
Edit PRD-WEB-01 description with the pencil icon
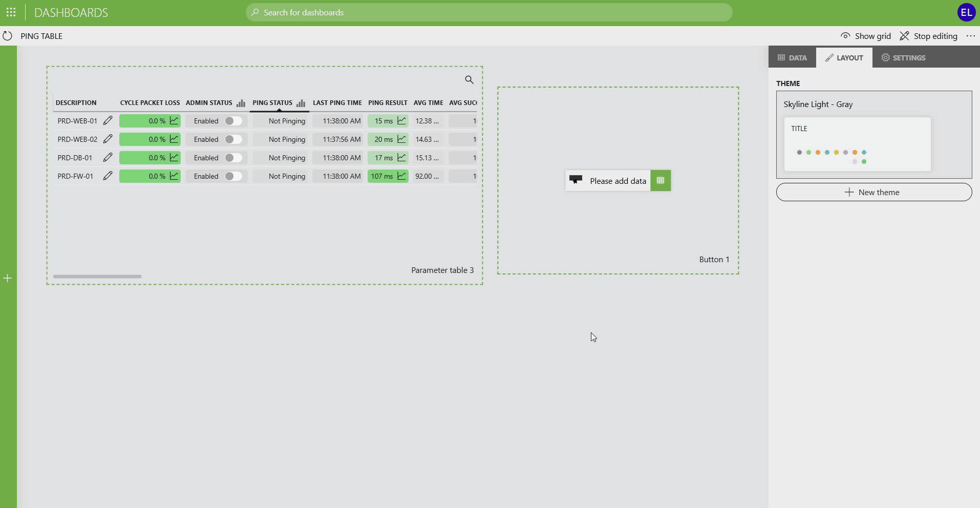pos(108,120)
